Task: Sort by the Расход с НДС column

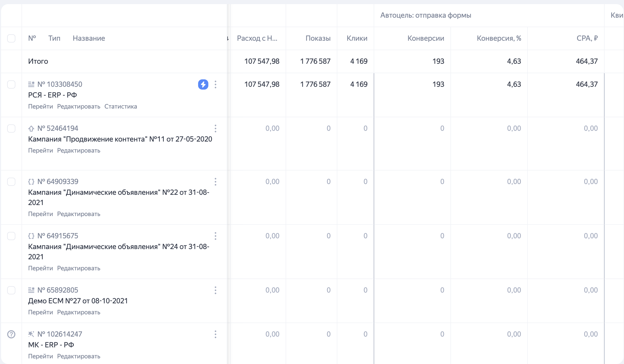Action: click(x=257, y=38)
